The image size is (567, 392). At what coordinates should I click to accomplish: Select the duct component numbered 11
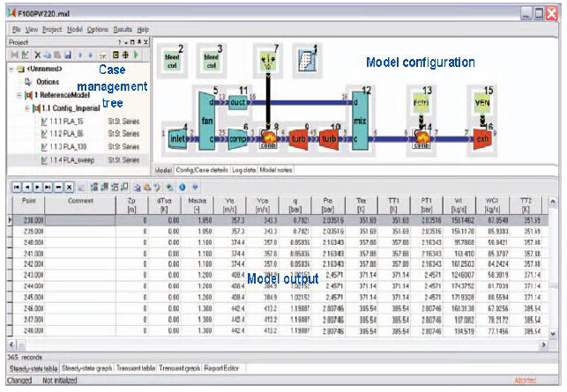(x=236, y=102)
